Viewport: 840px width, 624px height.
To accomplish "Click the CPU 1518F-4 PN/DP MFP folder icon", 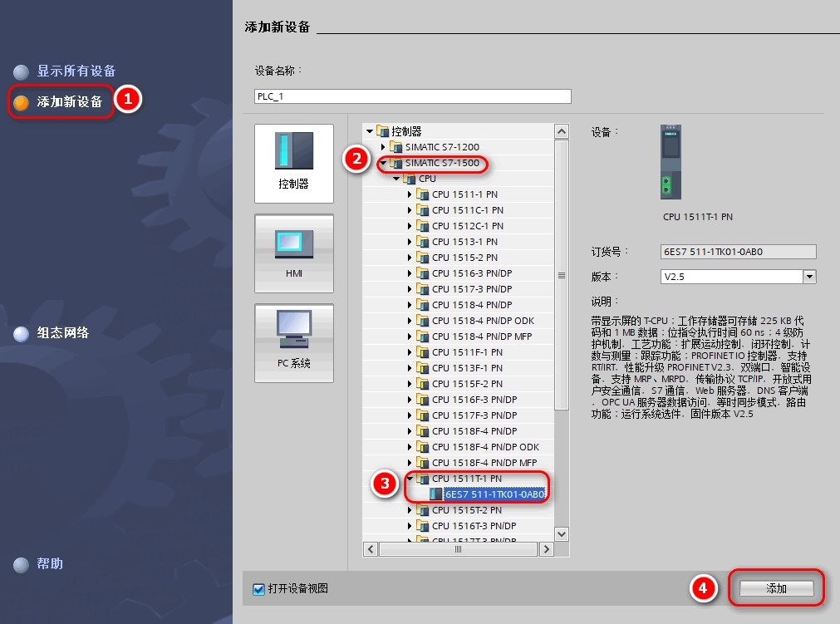I will click(423, 463).
